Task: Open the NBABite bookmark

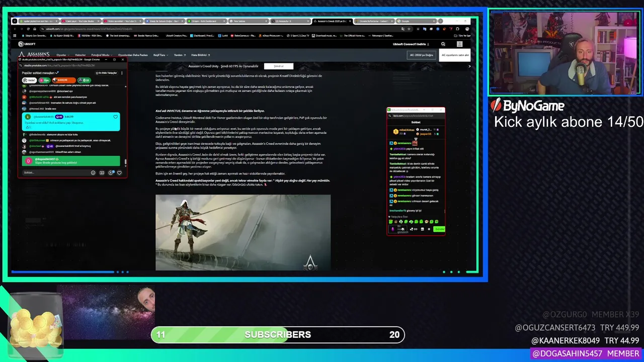Action: [x=91, y=36]
